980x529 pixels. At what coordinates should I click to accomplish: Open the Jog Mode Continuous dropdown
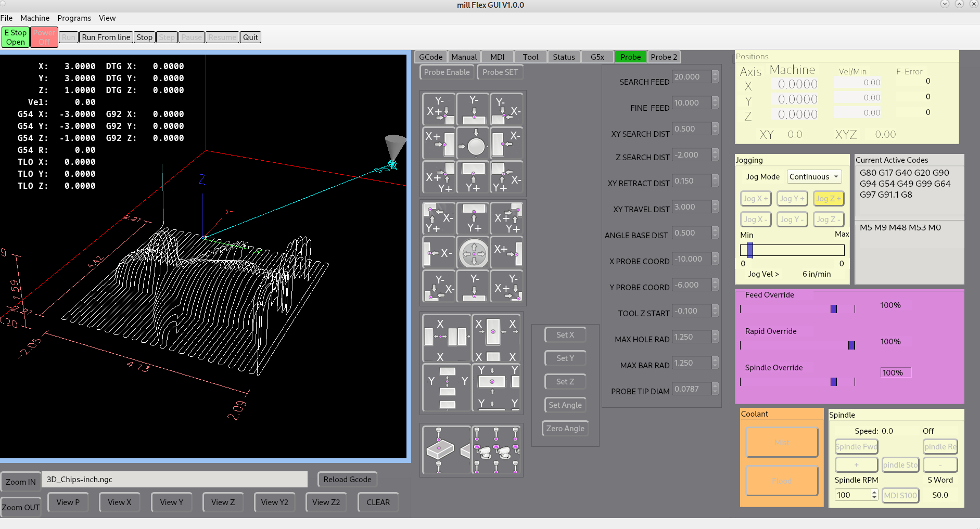pos(814,177)
